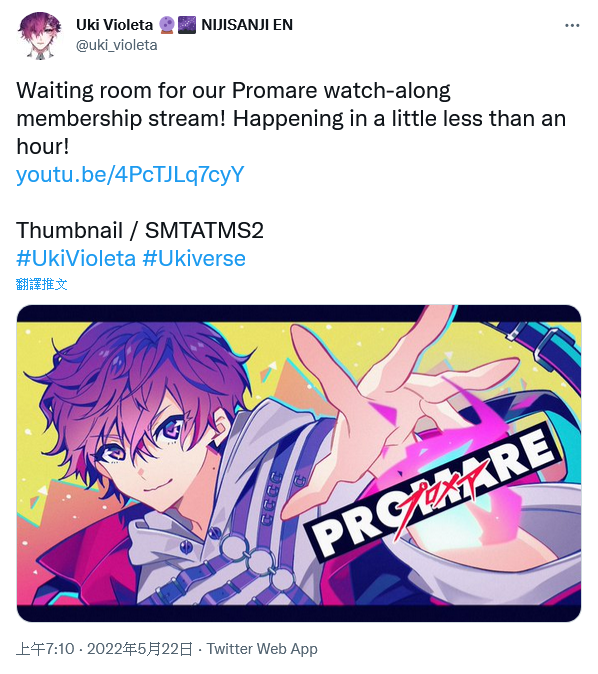Open the youtu.be/4PcTJLq7cyY link

130,175
